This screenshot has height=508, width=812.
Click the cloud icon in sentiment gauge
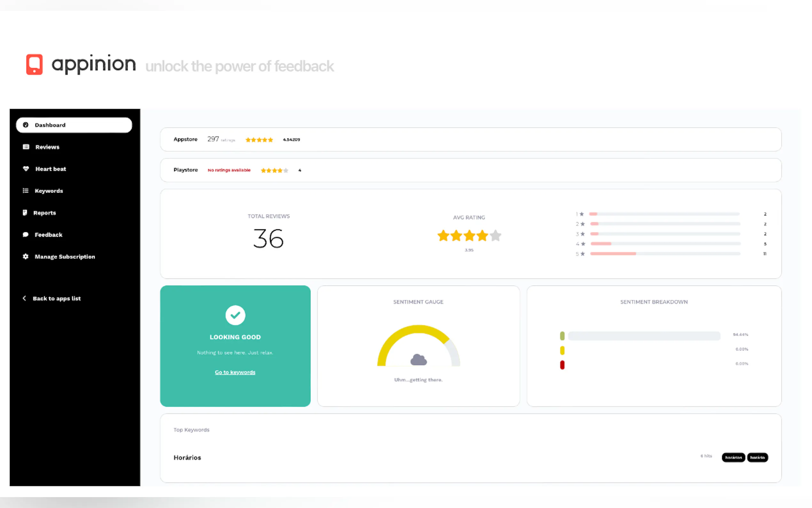[418, 360]
